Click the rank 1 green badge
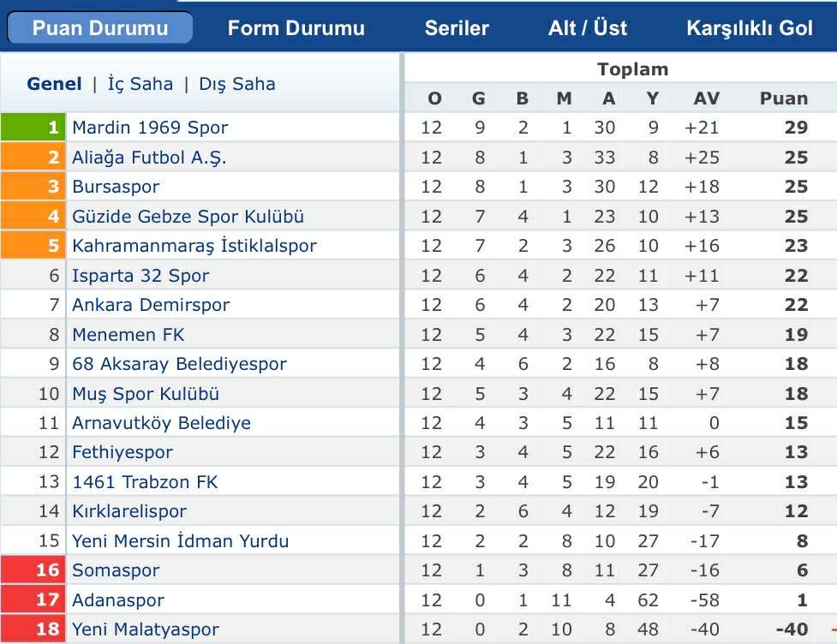837x644 pixels. pos(33,127)
